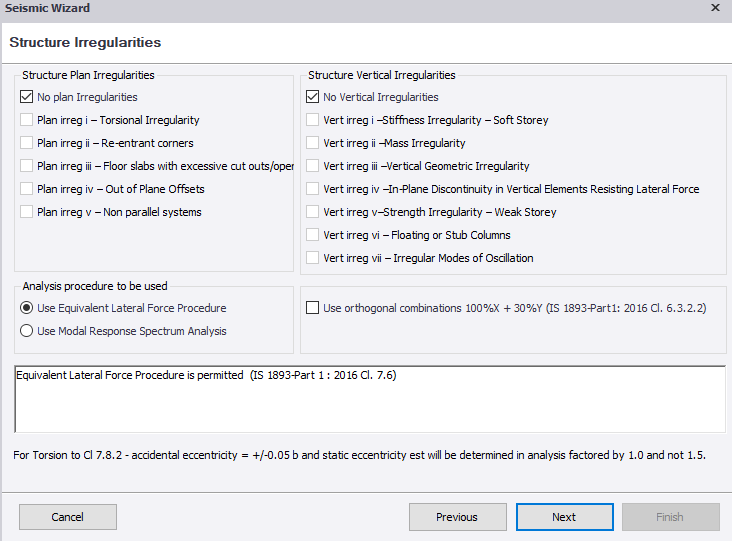The image size is (732, 541).
Task: Choose Use Modal Response Spectrum Analysis
Action: pyautogui.click(x=27, y=331)
